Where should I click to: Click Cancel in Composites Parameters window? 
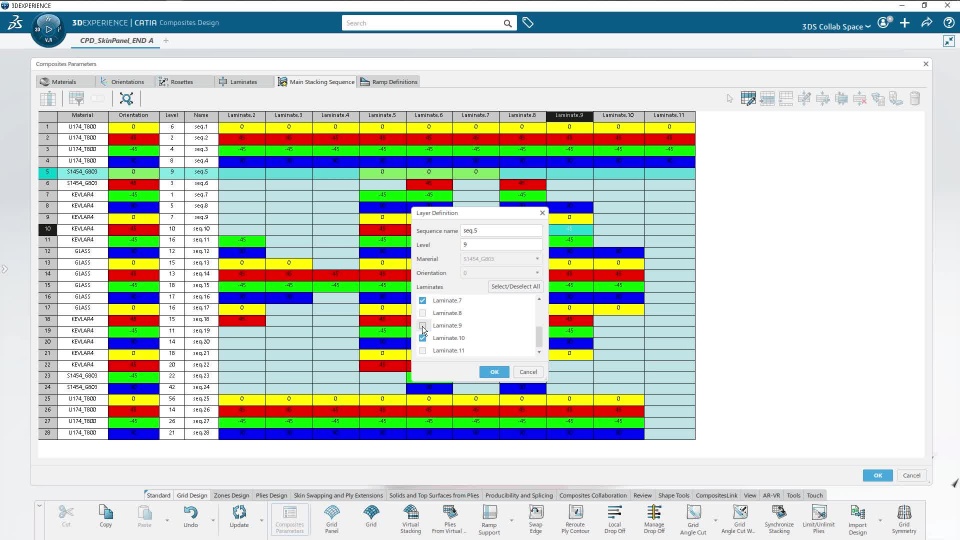pos(911,475)
